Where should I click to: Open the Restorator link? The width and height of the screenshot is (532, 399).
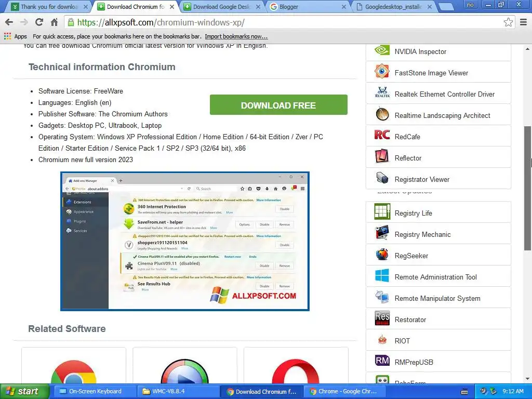[410, 320]
